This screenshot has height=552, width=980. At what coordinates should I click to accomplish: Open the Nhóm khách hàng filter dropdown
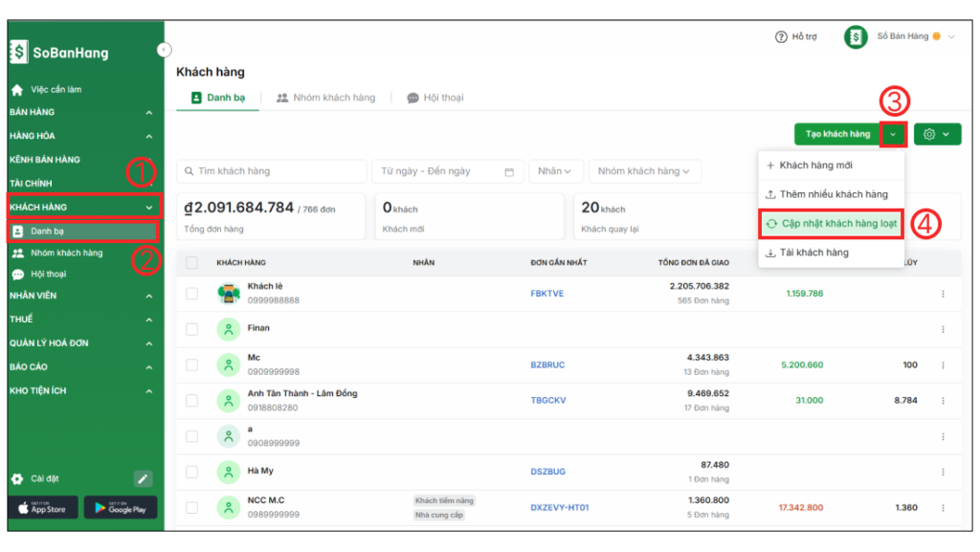pyautogui.click(x=644, y=171)
